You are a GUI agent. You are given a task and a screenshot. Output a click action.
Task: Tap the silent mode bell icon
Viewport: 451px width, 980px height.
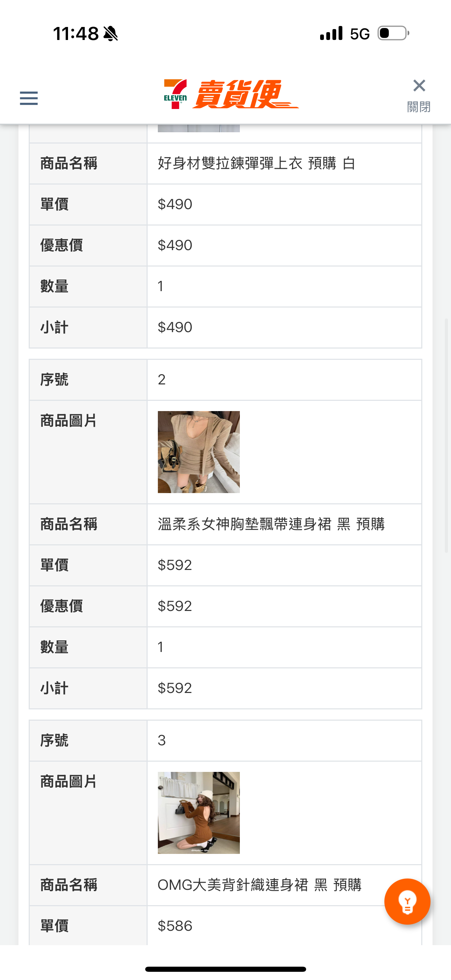click(111, 34)
